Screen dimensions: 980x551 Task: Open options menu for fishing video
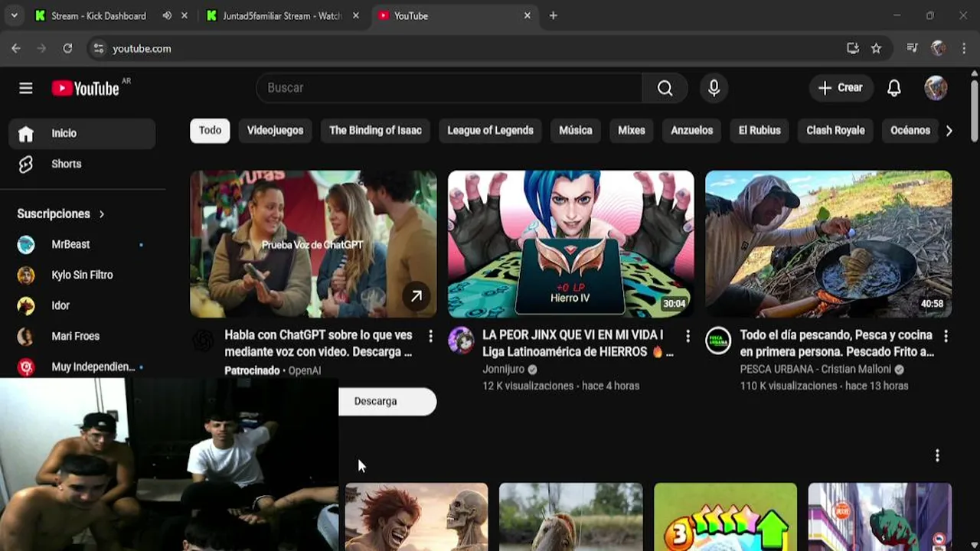pyautogui.click(x=946, y=336)
